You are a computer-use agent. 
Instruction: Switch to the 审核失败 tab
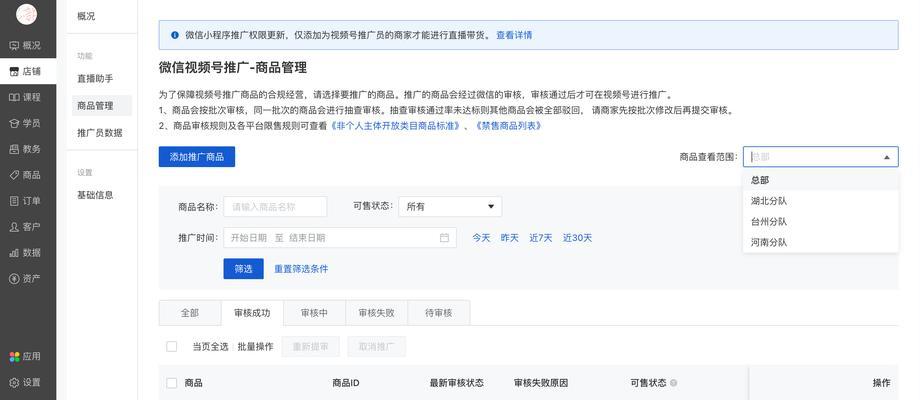click(377, 313)
